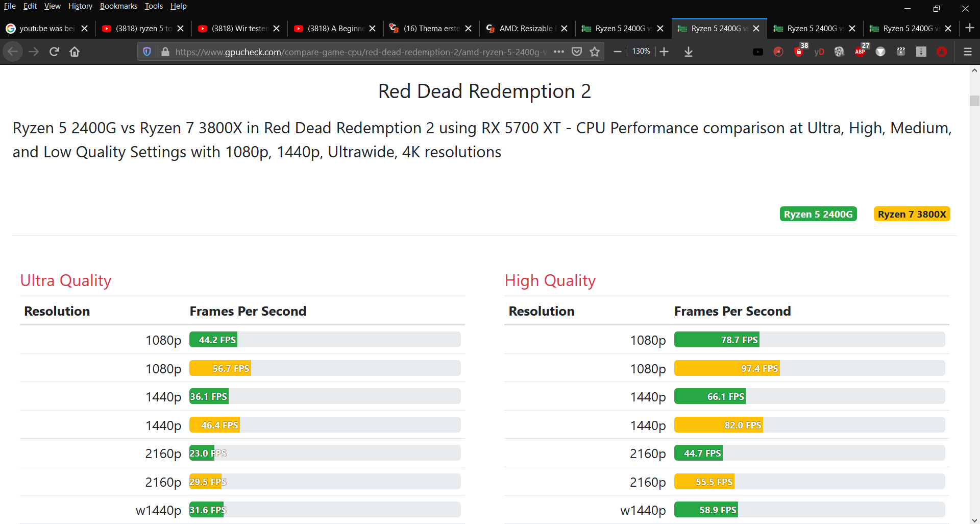The height and width of the screenshot is (524, 980).
Task: Click the scrollbar down arrow
Action: tap(974, 520)
